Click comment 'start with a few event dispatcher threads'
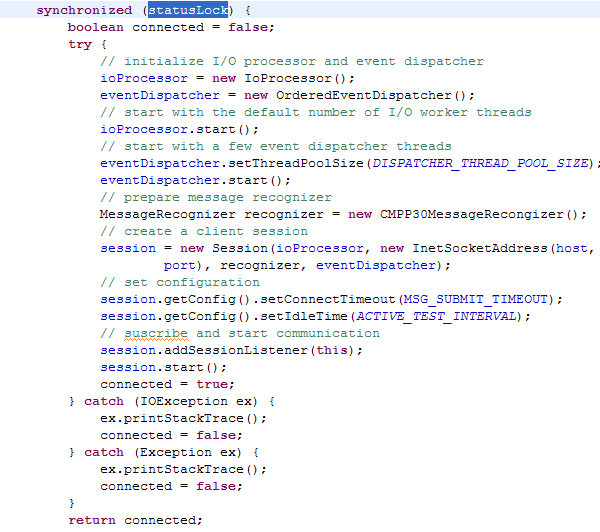 [276, 146]
